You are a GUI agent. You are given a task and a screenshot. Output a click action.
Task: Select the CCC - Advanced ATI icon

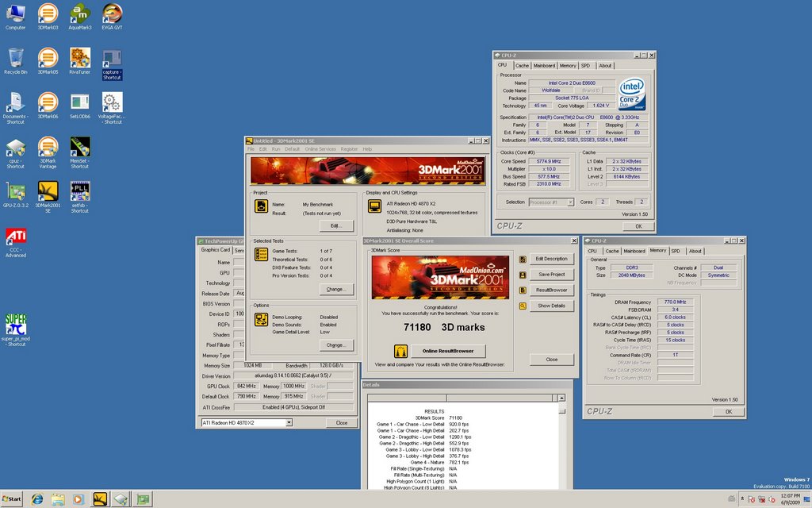tap(16, 243)
